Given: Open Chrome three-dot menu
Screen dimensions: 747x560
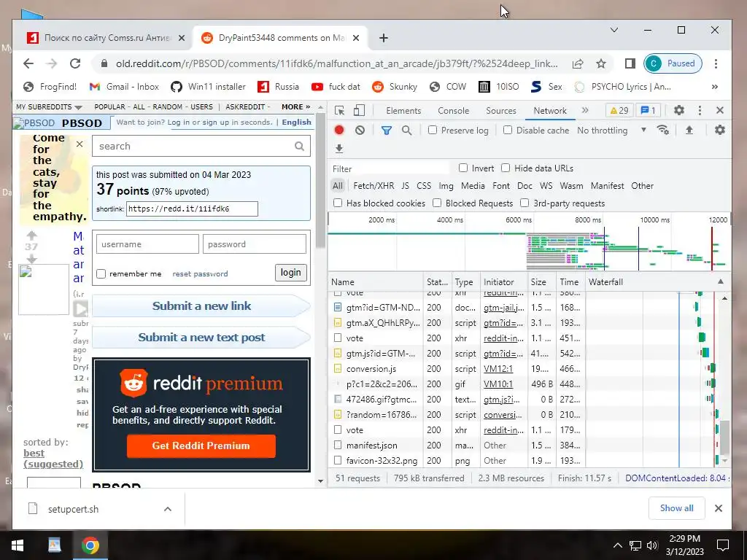Looking at the screenshot, I should (x=716, y=63).
